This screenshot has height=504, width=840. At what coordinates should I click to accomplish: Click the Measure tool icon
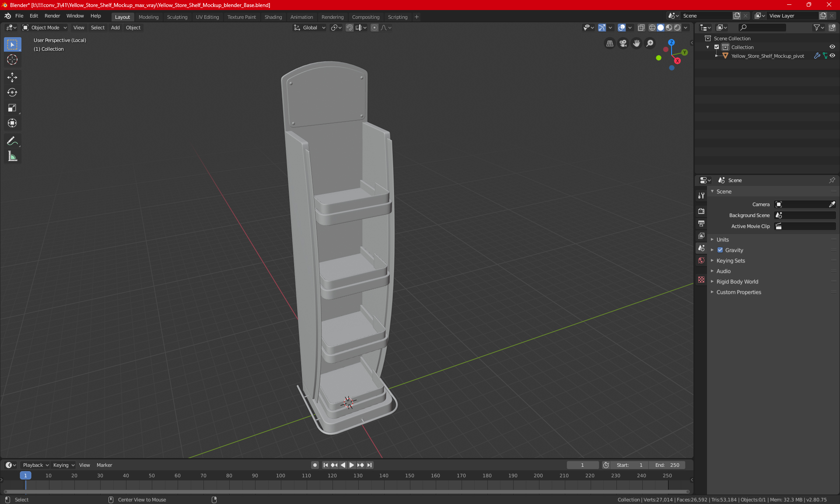(x=12, y=156)
